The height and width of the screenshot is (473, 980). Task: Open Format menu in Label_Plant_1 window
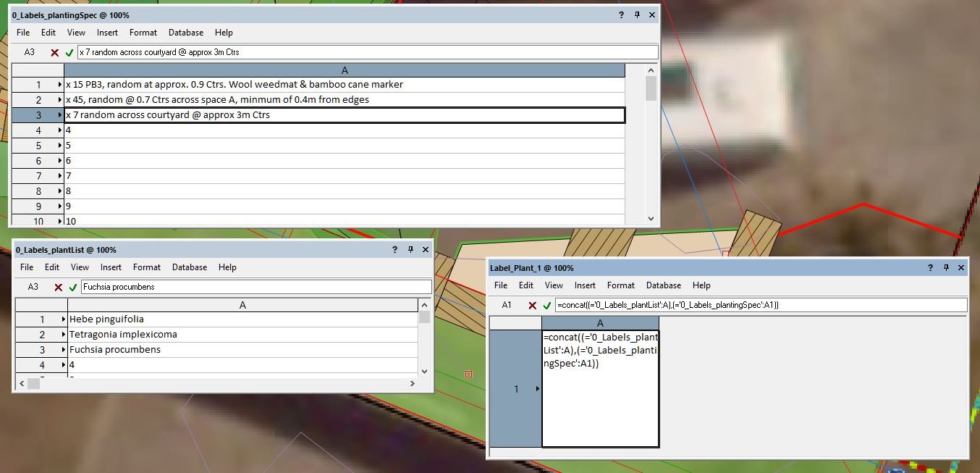(620, 285)
